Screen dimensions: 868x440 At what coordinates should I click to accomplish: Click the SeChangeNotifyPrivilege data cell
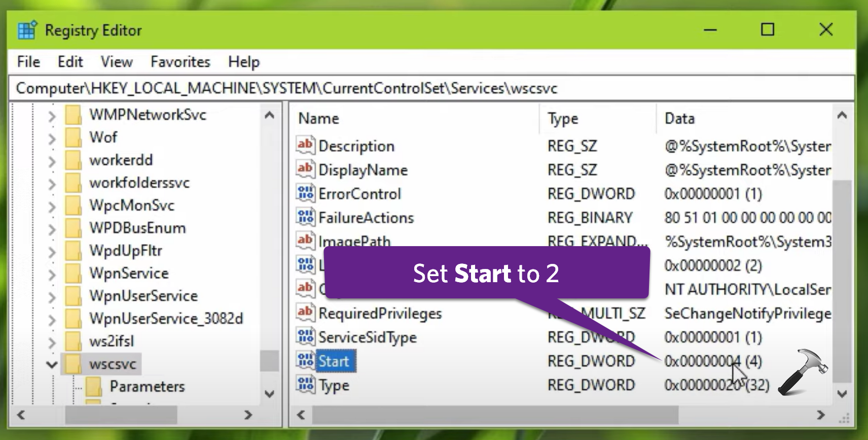[x=747, y=313]
